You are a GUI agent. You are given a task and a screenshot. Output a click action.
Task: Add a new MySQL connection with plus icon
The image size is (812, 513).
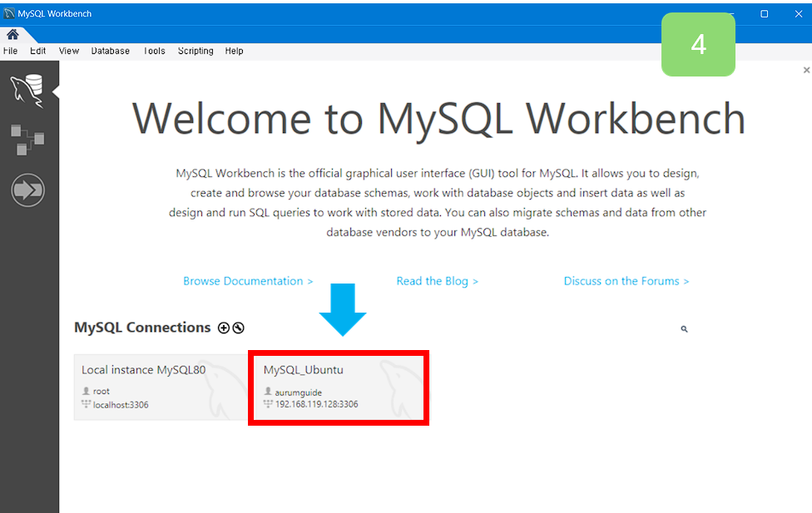tap(224, 328)
